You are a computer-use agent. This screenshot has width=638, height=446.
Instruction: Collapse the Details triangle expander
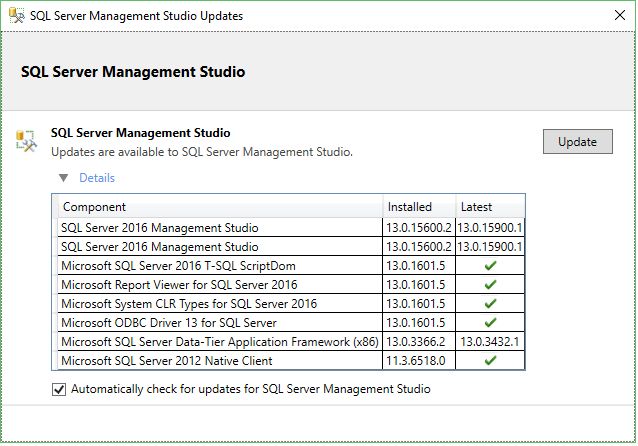tap(64, 178)
